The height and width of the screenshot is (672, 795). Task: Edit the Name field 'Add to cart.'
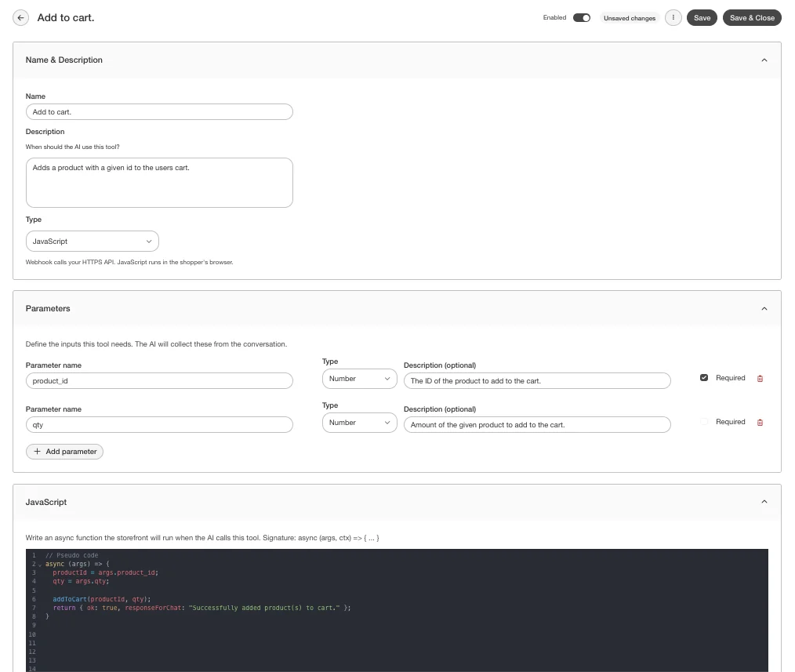click(x=159, y=112)
